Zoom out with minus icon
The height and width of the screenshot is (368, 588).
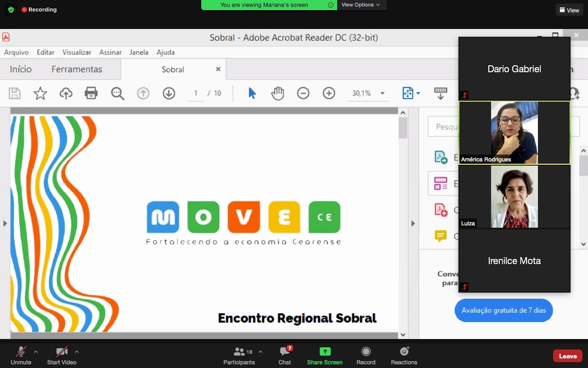(x=303, y=93)
